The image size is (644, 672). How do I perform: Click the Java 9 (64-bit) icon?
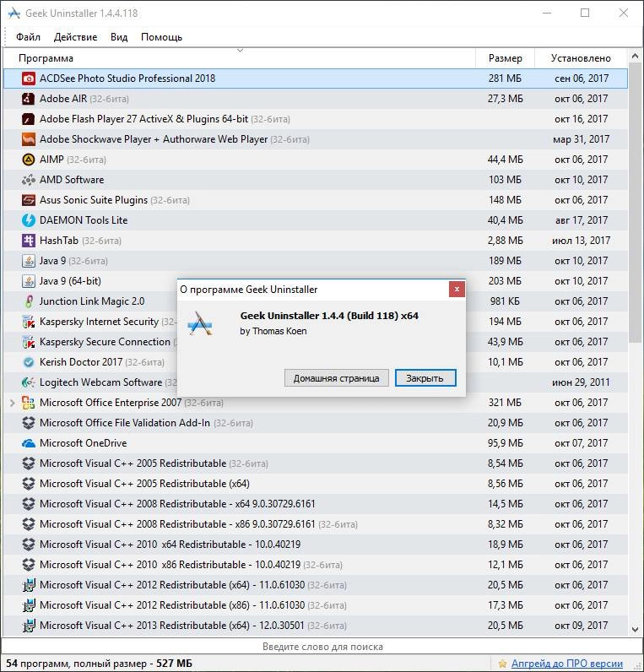[29, 281]
